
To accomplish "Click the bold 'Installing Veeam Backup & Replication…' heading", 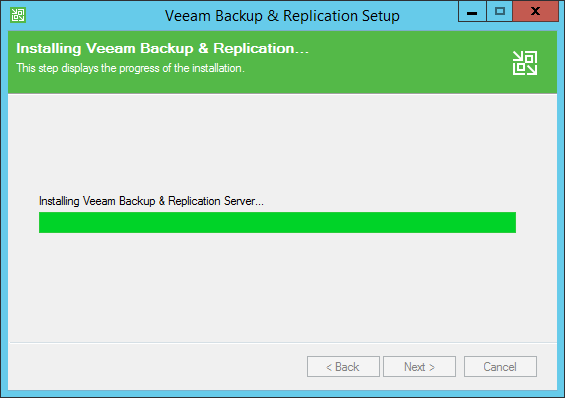I will coord(163,49).
